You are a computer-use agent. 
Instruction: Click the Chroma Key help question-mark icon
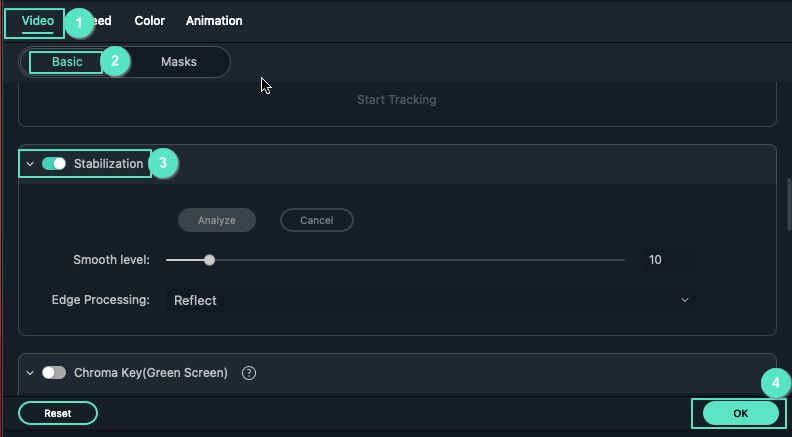tap(250, 373)
